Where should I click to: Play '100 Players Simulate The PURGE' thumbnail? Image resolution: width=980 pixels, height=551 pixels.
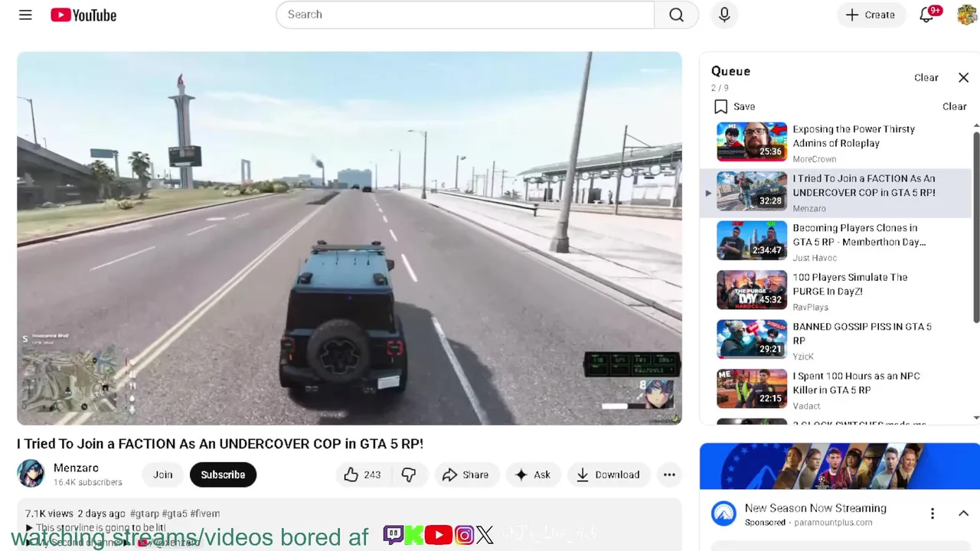point(752,289)
